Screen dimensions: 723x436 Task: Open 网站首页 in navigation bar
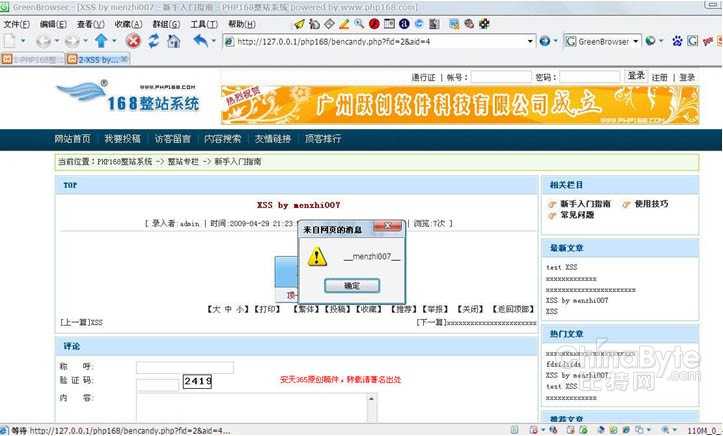(72, 139)
